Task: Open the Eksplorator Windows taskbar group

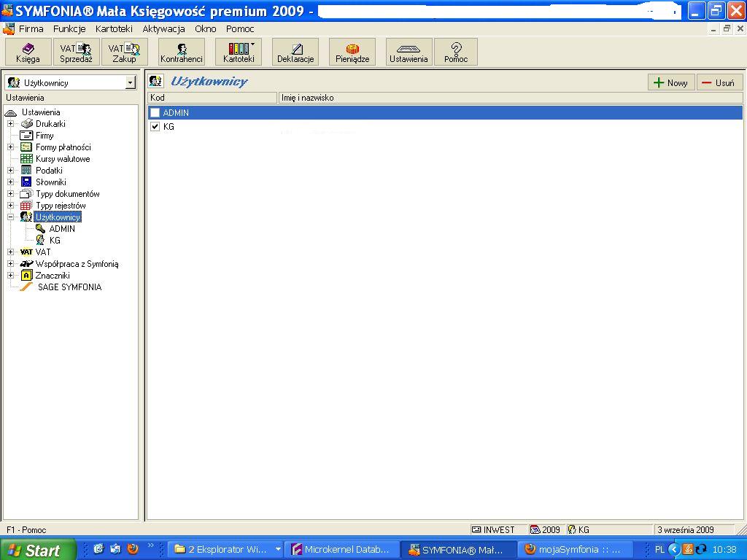Action: (x=226, y=550)
